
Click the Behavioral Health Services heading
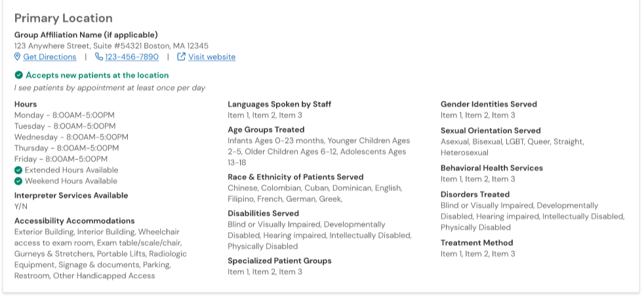492,168
